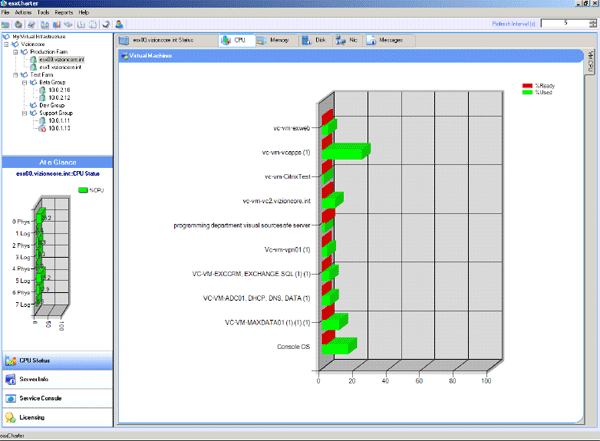Click the red %Ready legend swatch
The width and height of the screenshot is (600, 441).
coord(528,86)
